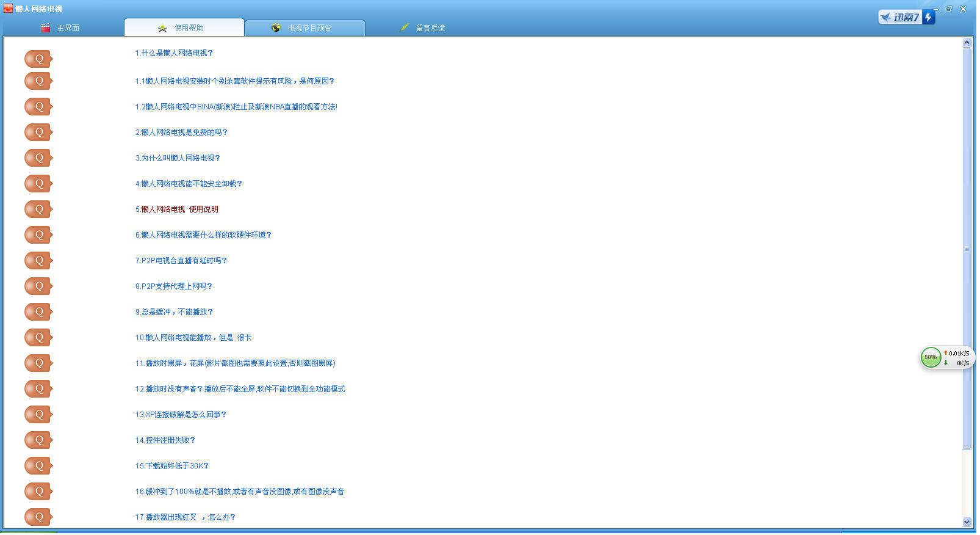Open link 14.控件注册失败?

165,440
